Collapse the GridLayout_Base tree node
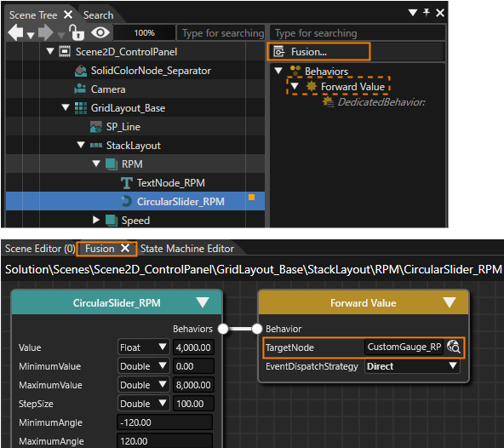 click(66, 107)
